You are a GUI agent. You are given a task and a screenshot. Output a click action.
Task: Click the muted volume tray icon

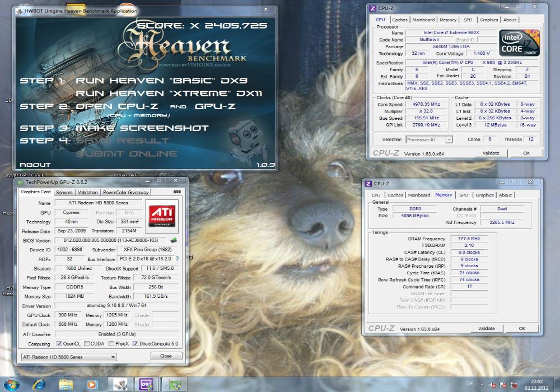pyautogui.click(x=492, y=385)
